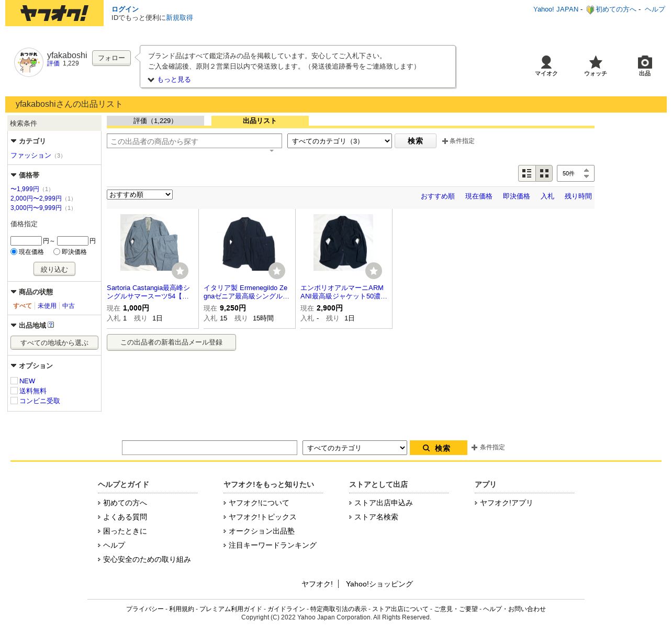672x632 pixels.
Task: Click the 出品地域 help question icon
Action: click(x=51, y=325)
